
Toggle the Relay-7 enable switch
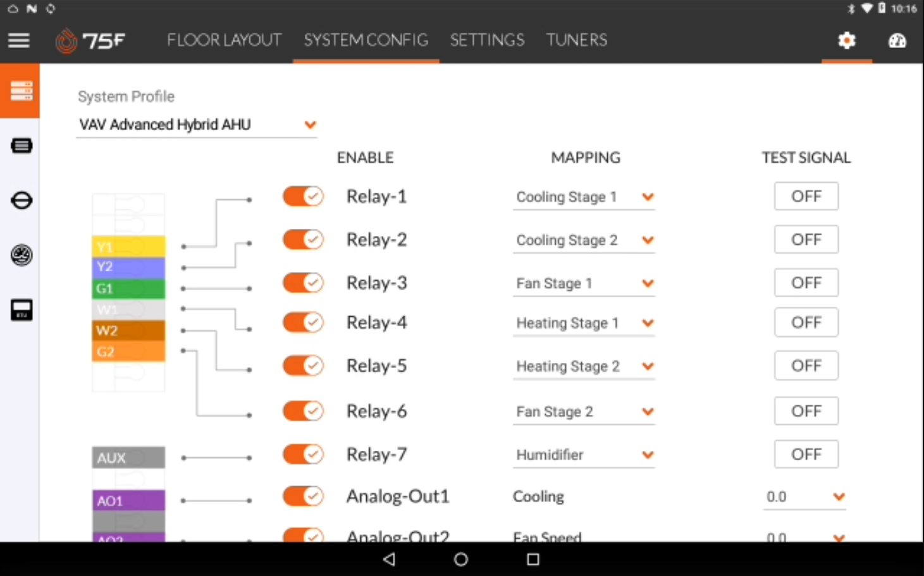303,454
